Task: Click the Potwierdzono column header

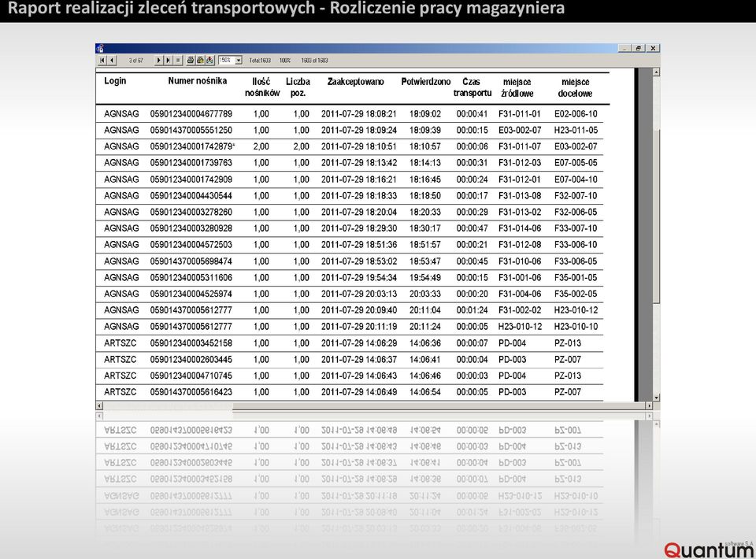Action: [426, 81]
